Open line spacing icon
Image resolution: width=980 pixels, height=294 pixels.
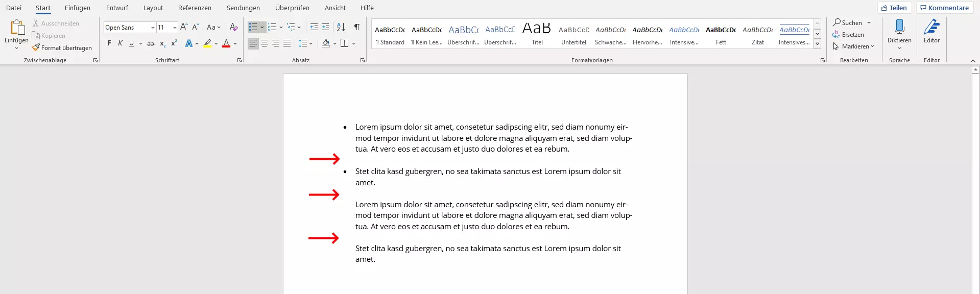pyautogui.click(x=303, y=43)
